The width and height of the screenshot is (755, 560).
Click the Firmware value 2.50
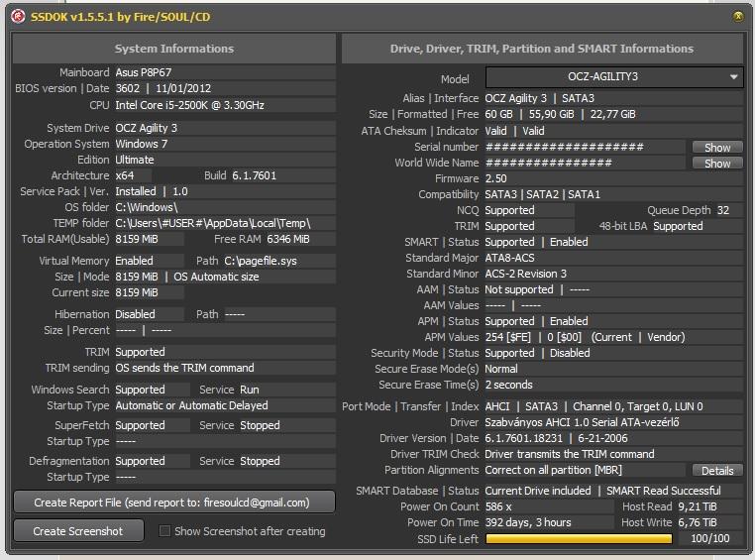click(x=496, y=178)
